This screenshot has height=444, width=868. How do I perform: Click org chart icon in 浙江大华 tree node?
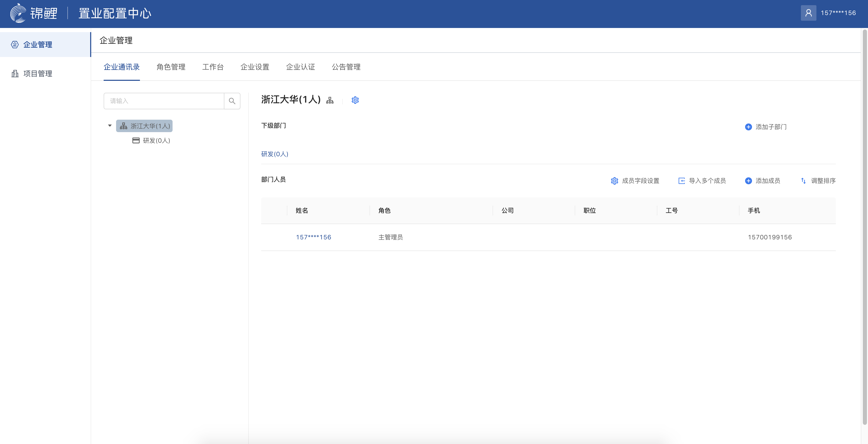pyautogui.click(x=124, y=126)
